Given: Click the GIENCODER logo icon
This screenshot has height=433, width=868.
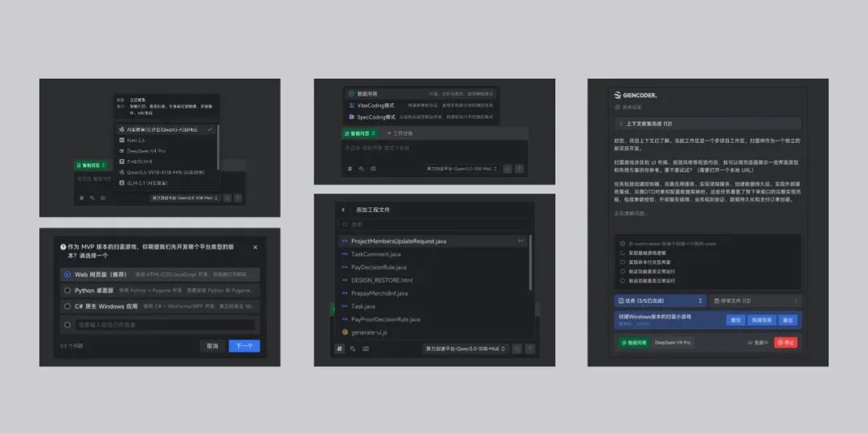Looking at the screenshot, I should pos(618,95).
